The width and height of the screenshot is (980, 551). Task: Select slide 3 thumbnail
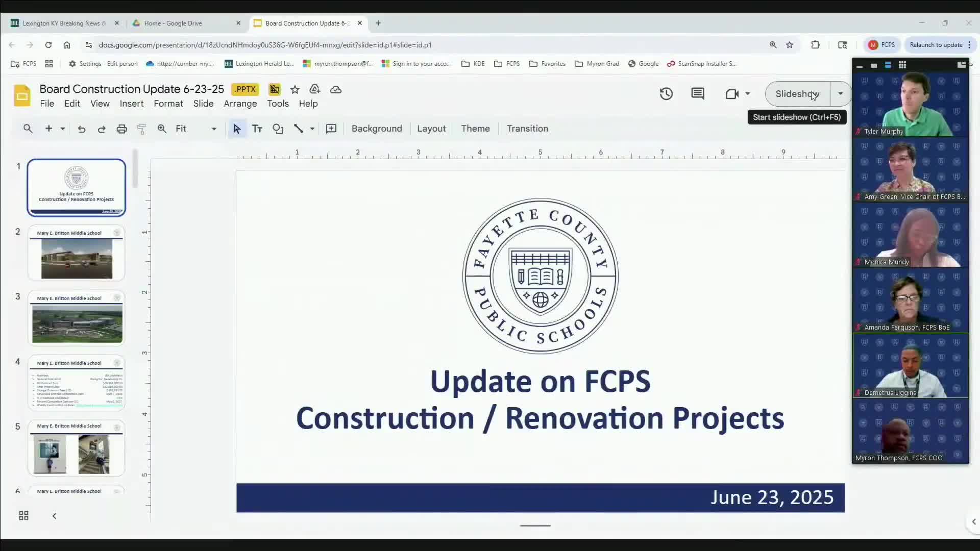[x=77, y=318]
